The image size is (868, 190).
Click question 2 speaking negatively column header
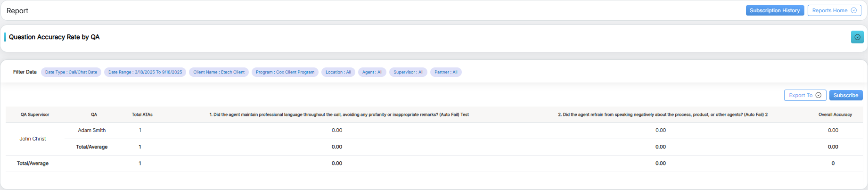[x=663, y=115]
